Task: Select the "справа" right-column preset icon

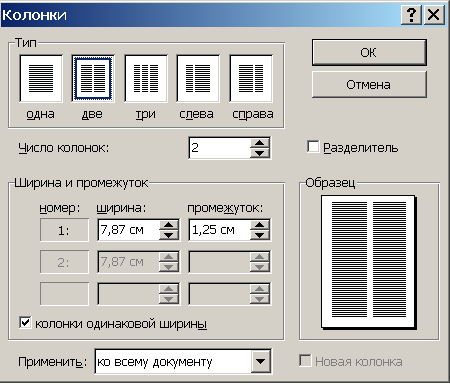Action: [251, 79]
